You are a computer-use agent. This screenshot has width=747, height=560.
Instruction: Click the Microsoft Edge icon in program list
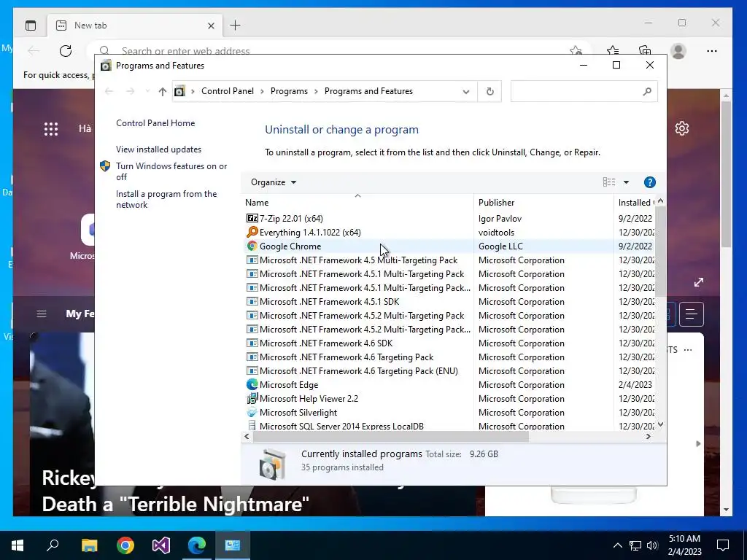point(252,384)
